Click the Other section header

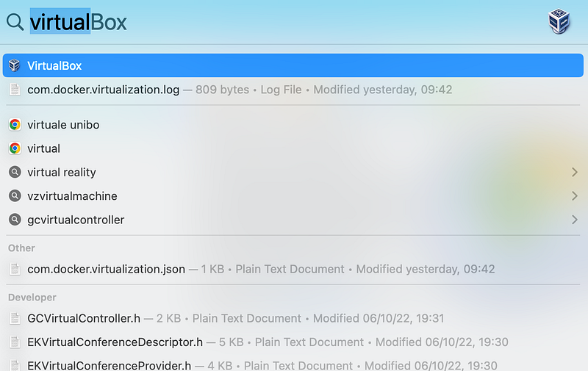[21, 248]
